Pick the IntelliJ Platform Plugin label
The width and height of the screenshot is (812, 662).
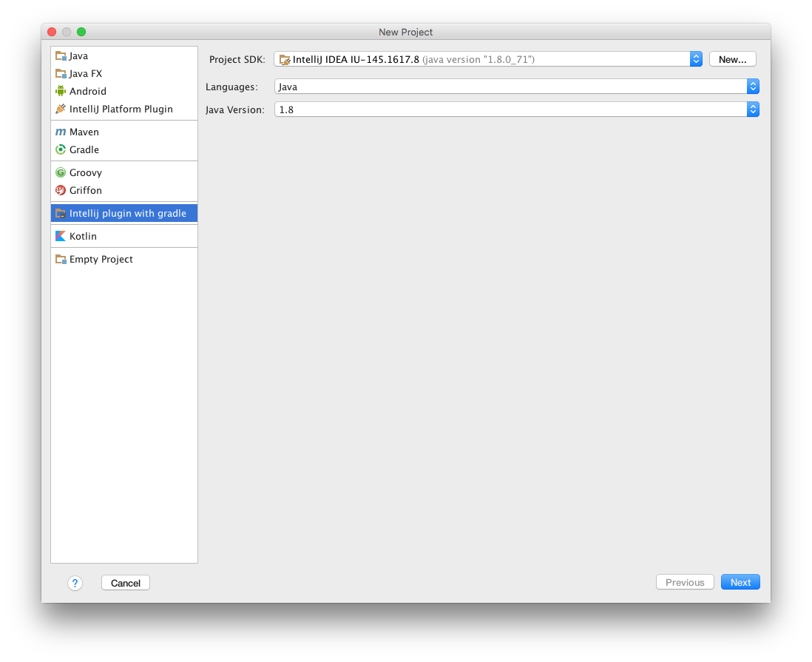click(121, 109)
